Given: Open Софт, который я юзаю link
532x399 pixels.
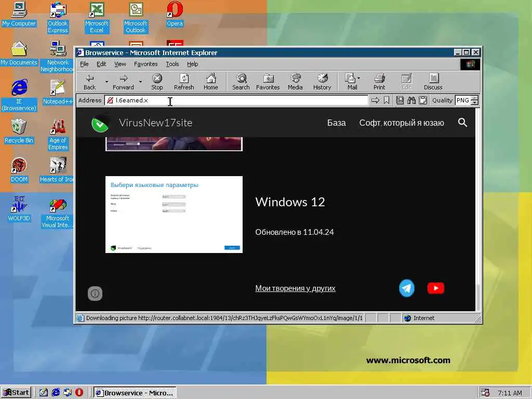Looking at the screenshot, I should (402, 123).
